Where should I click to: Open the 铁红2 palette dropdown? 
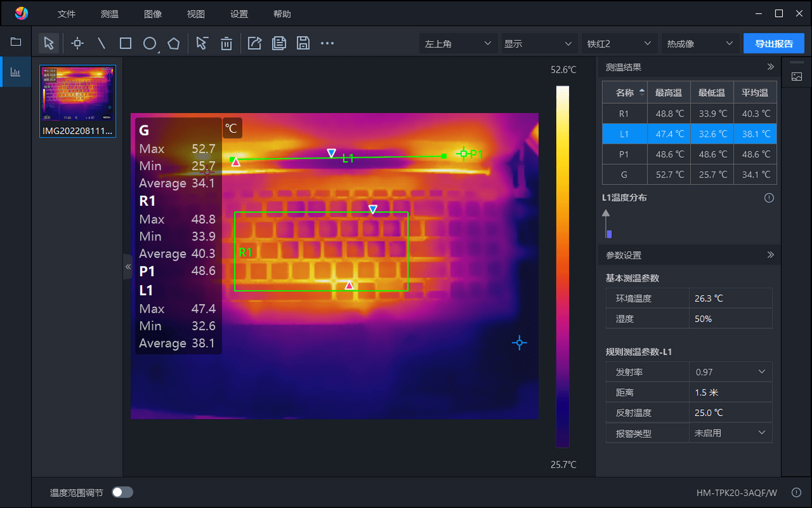(619, 43)
